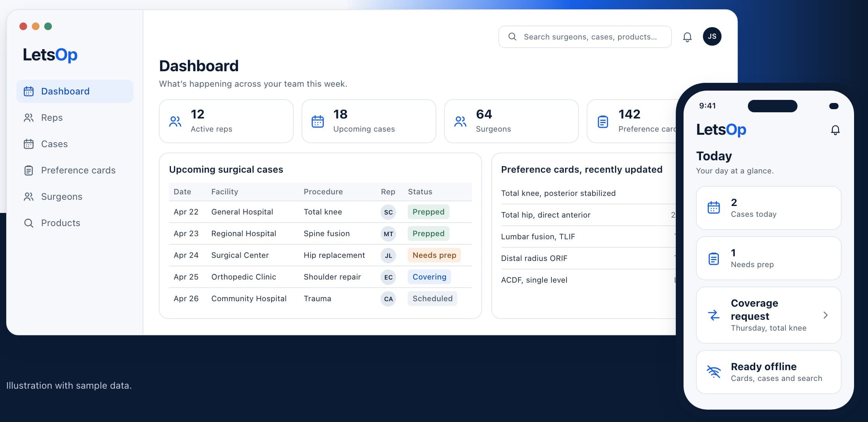This screenshot has height=422, width=868.
Task: Click the Preference cards clipboard icon in sidebar
Action: coord(29,170)
